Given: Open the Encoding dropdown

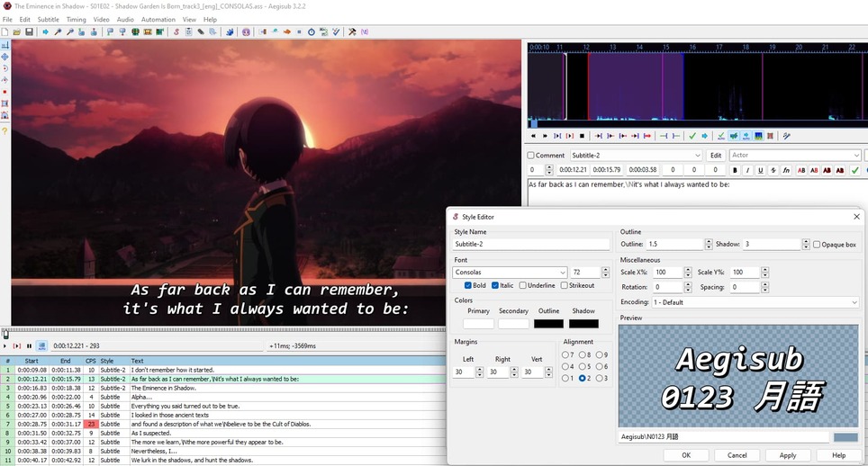Looking at the screenshot, I should (854, 302).
